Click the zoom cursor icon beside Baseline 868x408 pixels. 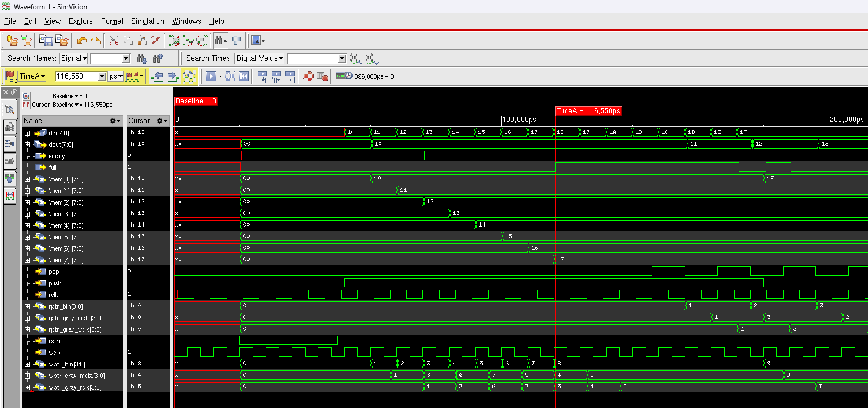27,96
